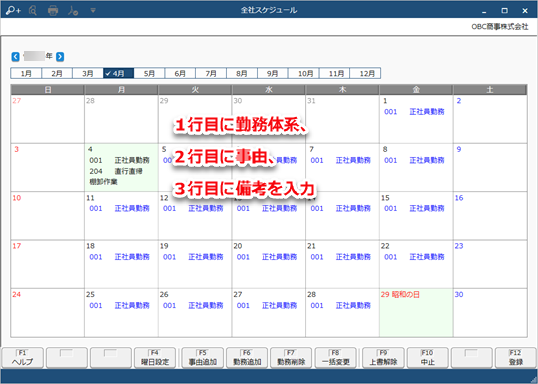Click 001 正社員勤務 on day 1

coord(414,112)
